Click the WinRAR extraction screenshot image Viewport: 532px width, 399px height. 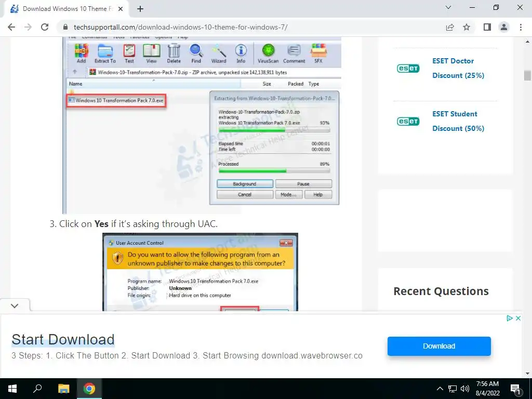[x=202, y=125]
